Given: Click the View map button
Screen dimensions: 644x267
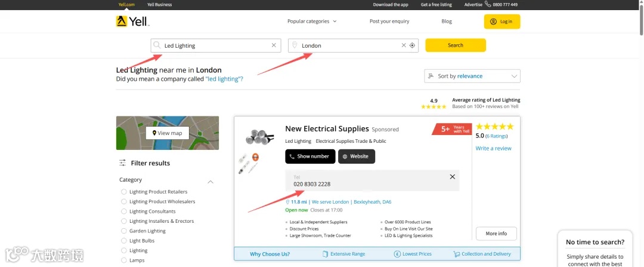Looking at the screenshot, I should (167, 133).
